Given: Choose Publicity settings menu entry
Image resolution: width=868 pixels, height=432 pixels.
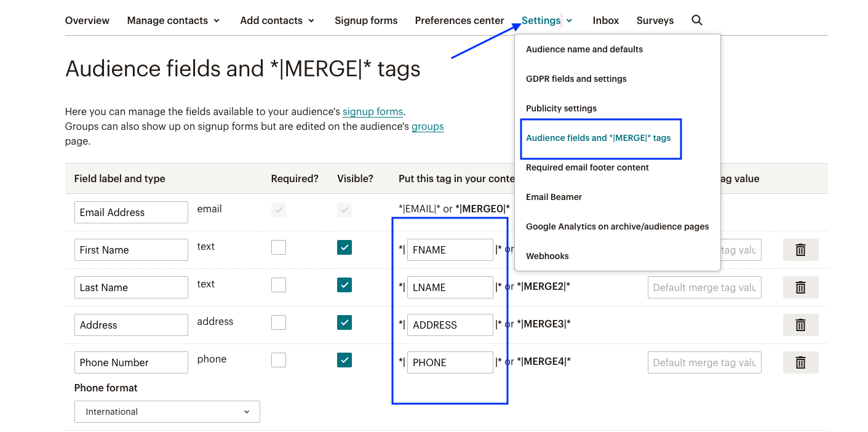Looking at the screenshot, I should (x=561, y=108).
